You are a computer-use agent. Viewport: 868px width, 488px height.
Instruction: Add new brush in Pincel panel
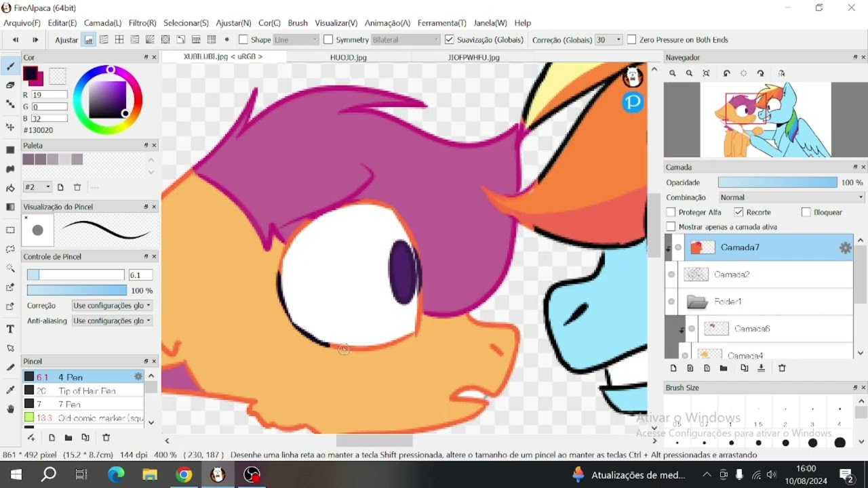coord(52,438)
